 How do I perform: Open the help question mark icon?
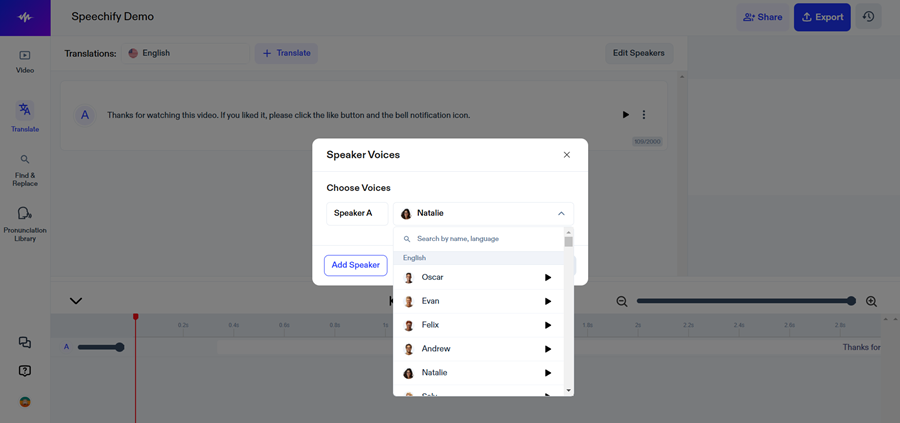pyautogui.click(x=25, y=371)
